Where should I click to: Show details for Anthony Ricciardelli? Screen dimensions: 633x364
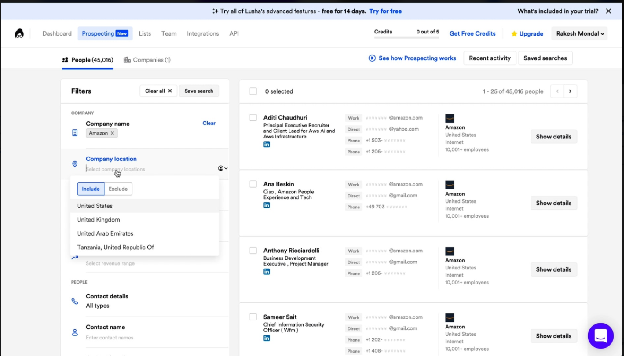pyautogui.click(x=554, y=269)
